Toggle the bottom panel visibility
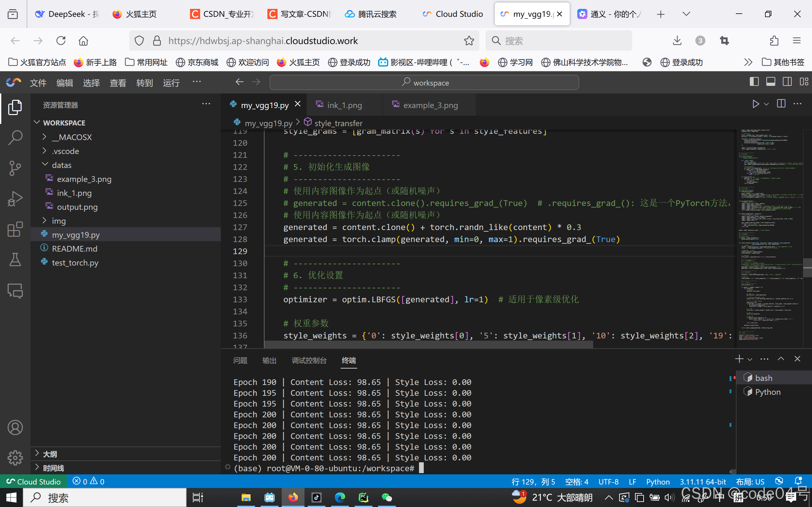812x507 pixels. tap(770, 81)
